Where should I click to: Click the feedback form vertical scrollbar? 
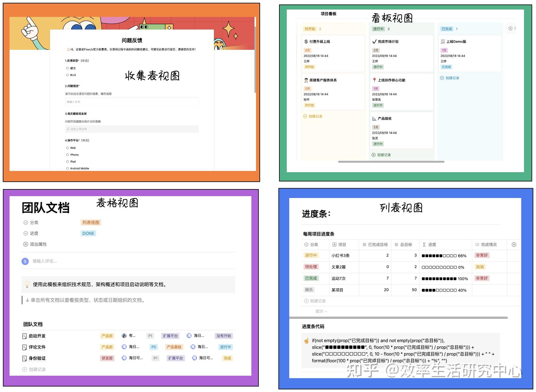pyautogui.click(x=255, y=59)
